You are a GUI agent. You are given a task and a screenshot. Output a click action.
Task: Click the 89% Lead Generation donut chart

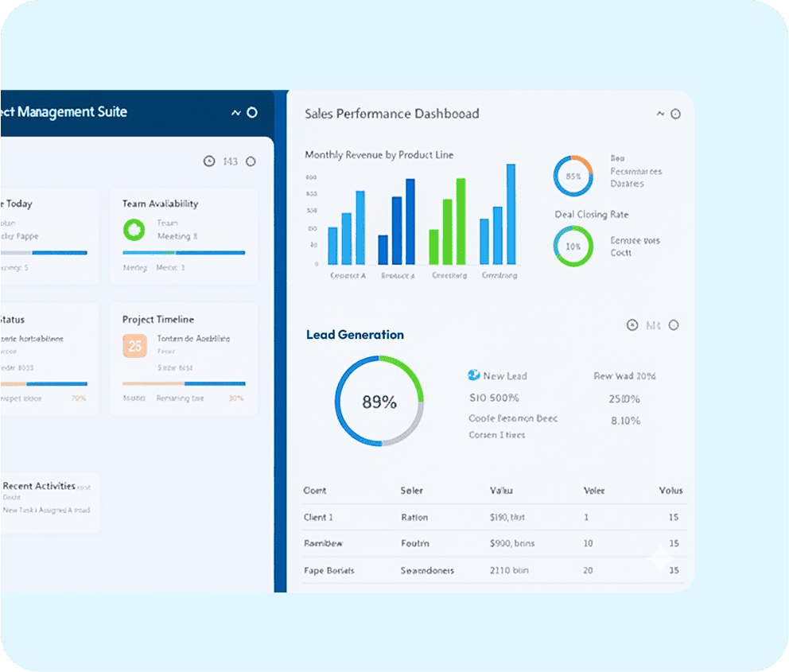coord(379,402)
